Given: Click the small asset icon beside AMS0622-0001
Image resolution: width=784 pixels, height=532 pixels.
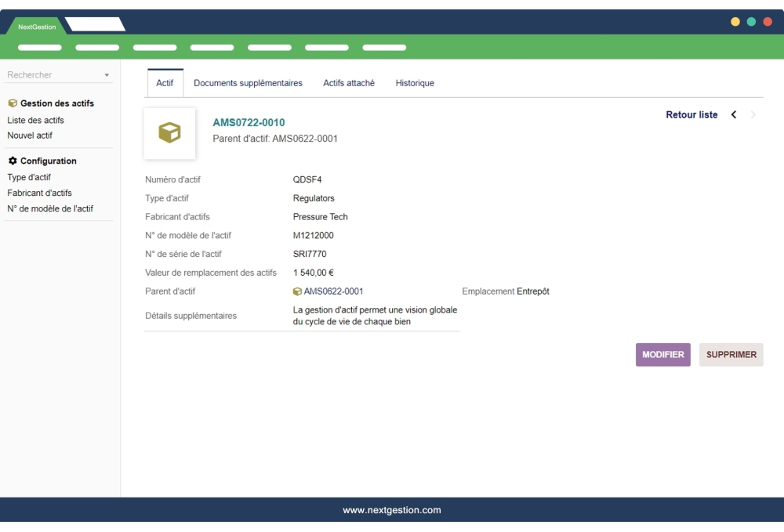Looking at the screenshot, I should [x=296, y=291].
